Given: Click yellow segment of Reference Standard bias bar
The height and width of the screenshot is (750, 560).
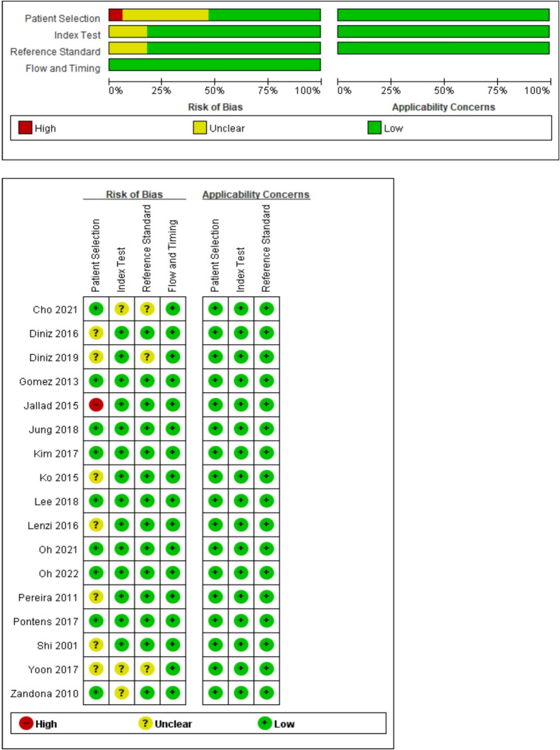Looking at the screenshot, I should pos(128,48).
